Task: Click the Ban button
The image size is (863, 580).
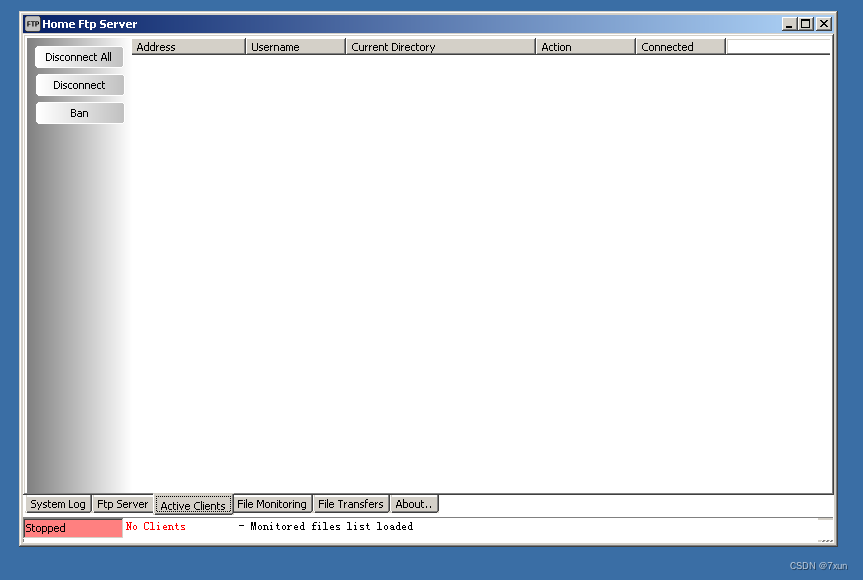Action: tap(79, 112)
